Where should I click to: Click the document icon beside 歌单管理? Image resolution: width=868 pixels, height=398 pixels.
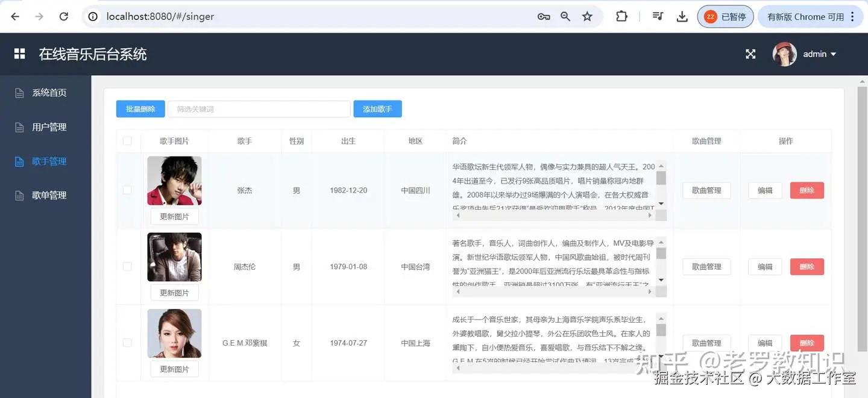click(19, 195)
